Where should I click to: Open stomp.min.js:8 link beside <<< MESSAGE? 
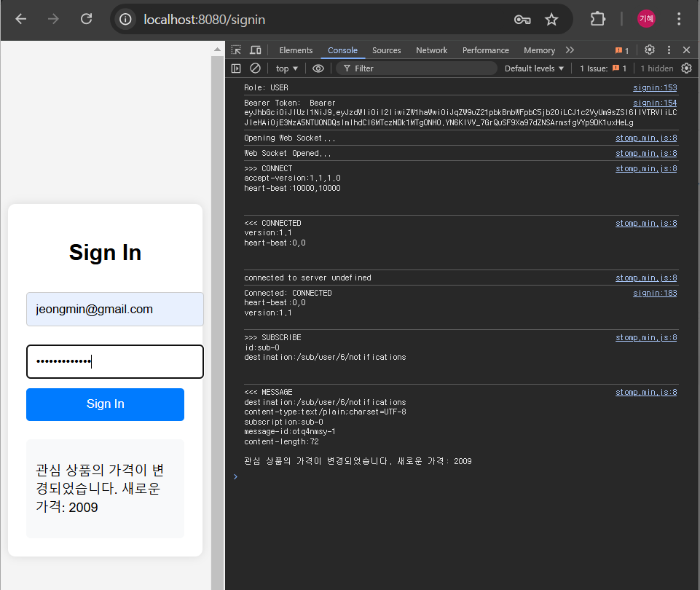point(646,392)
